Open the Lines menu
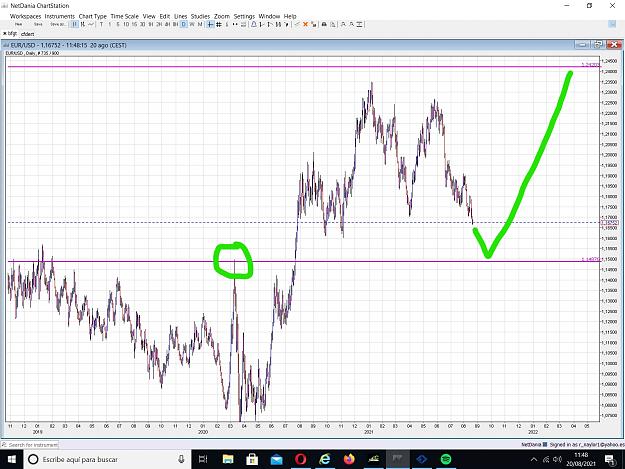The height and width of the screenshot is (469, 625). pyautogui.click(x=181, y=16)
